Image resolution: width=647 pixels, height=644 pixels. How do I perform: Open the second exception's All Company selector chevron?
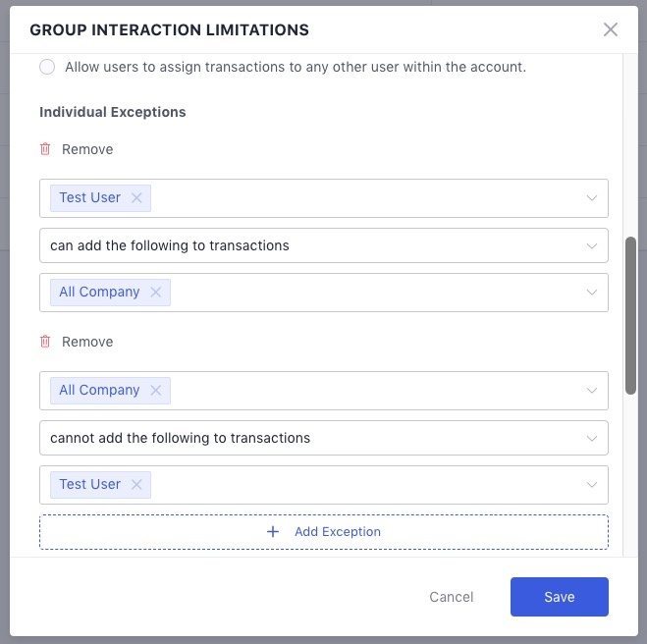tap(592, 391)
